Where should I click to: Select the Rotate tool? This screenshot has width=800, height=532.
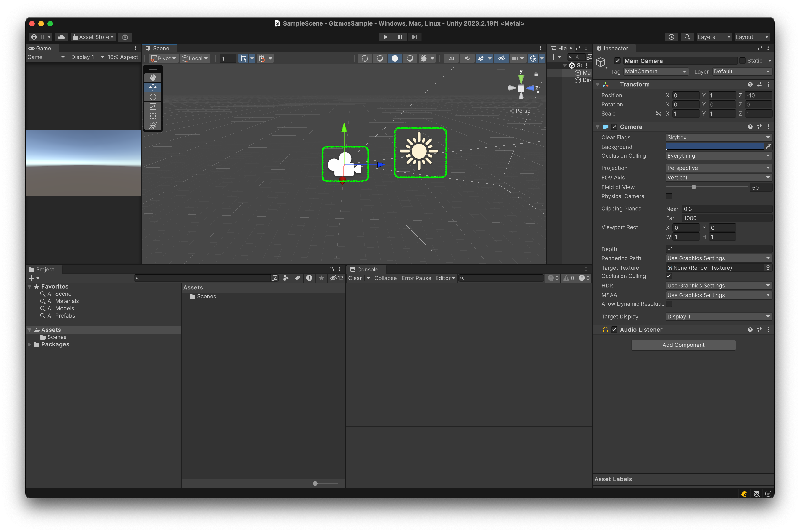pyautogui.click(x=153, y=97)
